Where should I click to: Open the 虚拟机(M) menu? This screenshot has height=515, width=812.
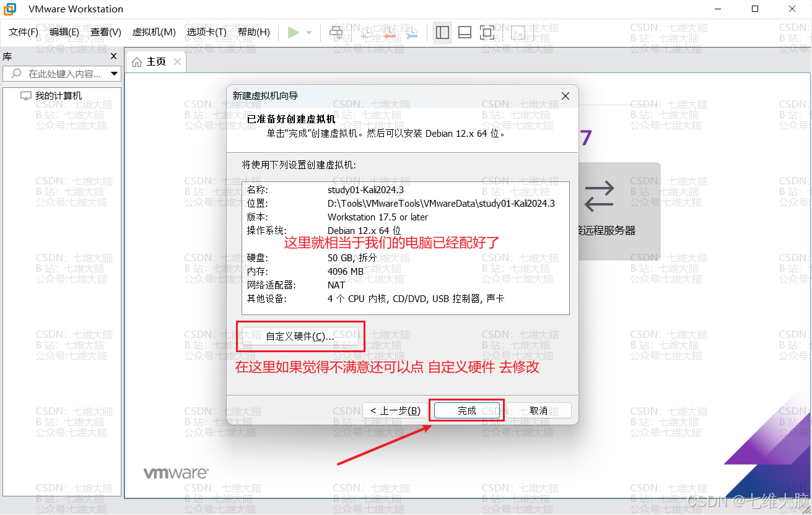[x=154, y=32]
